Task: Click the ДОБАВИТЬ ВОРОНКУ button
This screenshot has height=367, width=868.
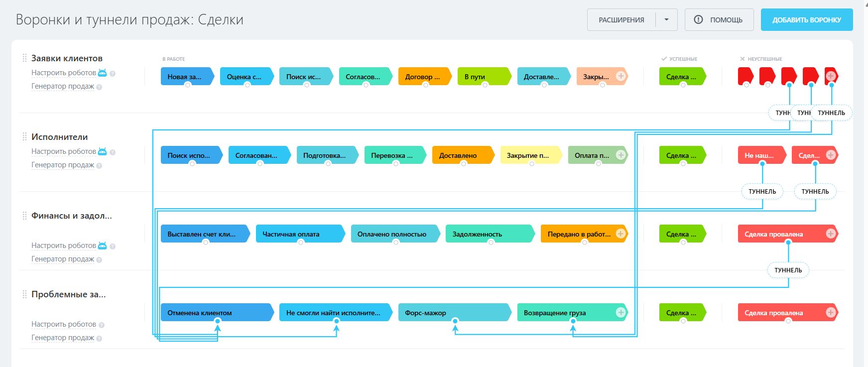Action: point(806,20)
